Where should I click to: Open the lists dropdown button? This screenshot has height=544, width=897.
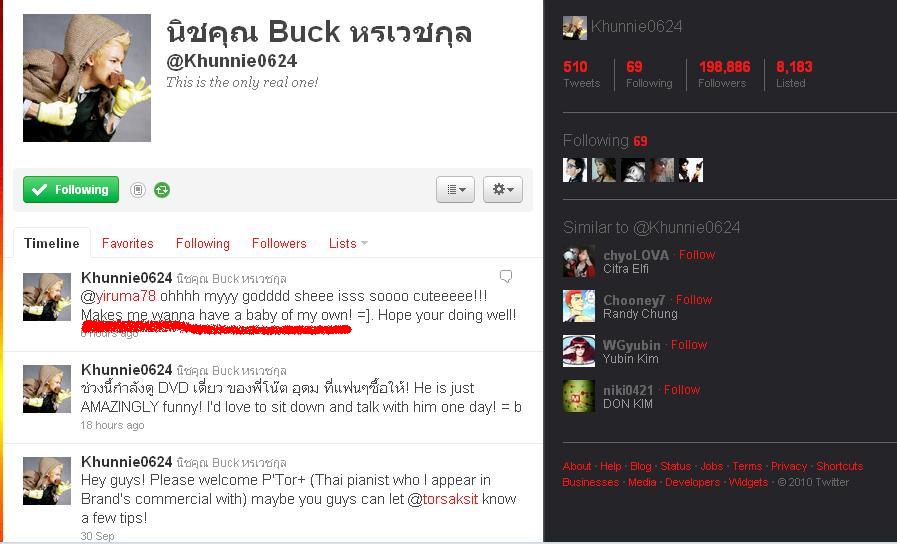(455, 189)
